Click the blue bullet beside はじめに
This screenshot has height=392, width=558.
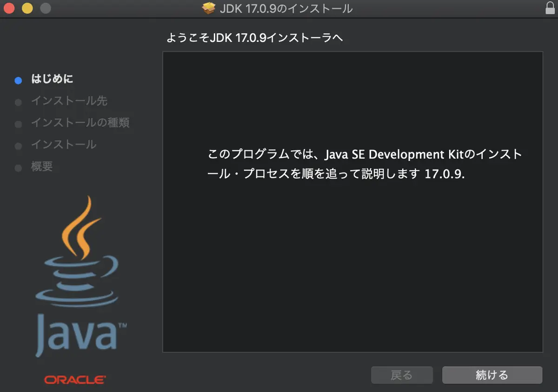pos(18,80)
